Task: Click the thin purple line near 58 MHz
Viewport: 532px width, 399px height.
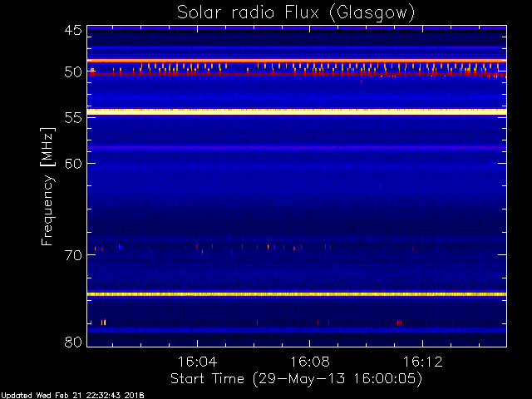Action: pyautogui.click(x=297, y=147)
